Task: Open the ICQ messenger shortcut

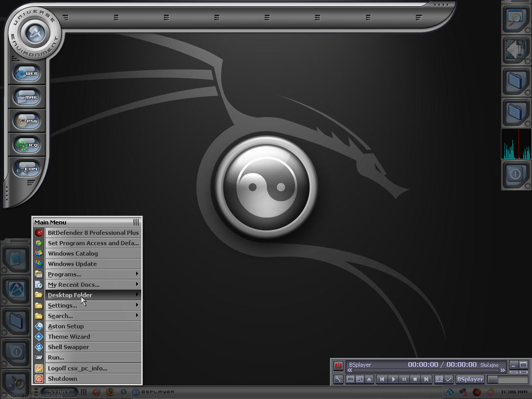Action: pyautogui.click(x=26, y=145)
